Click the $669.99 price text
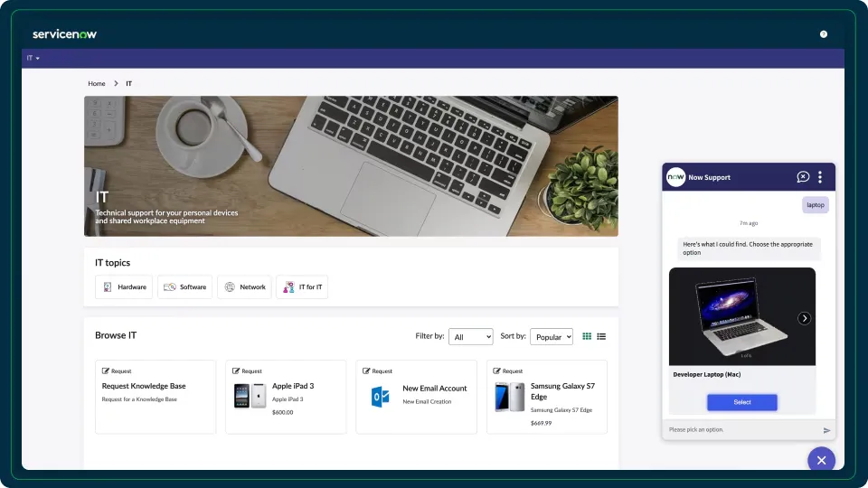The width and height of the screenshot is (868, 488). 541,423
